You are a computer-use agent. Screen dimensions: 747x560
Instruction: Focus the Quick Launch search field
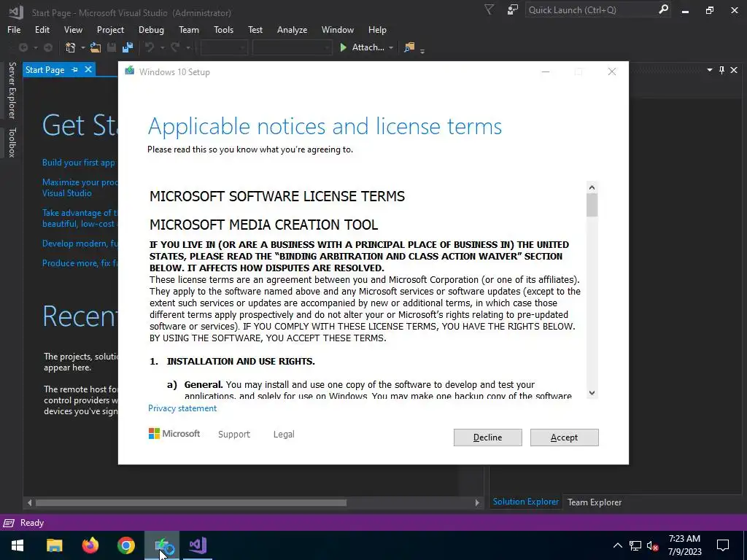click(x=591, y=9)
